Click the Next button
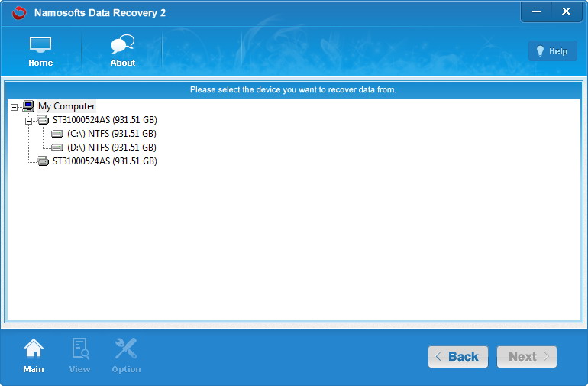Viewport: 588px width, 386px height. click(526, 357)
